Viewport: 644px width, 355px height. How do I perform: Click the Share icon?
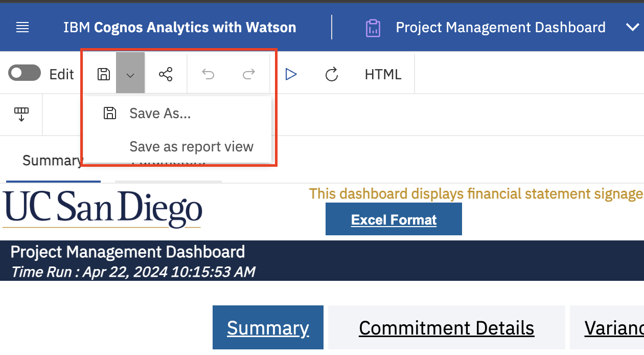coord(166,74)
